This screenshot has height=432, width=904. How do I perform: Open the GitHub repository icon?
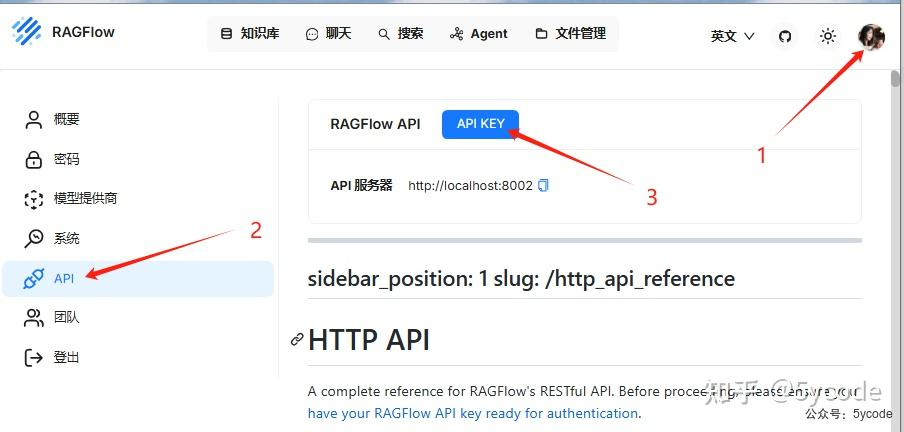point(785,36)
